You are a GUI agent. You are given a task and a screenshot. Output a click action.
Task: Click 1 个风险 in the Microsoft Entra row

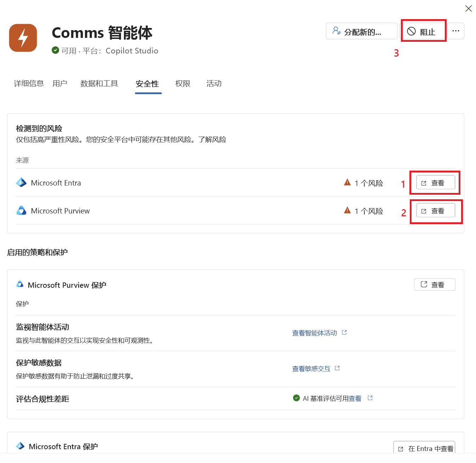[369, 183]
